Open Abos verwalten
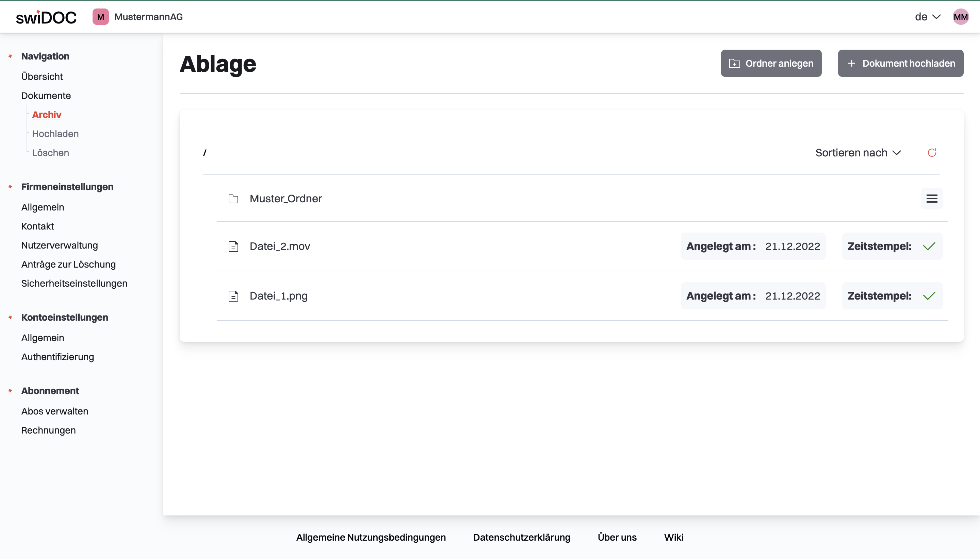 [54, 411]
